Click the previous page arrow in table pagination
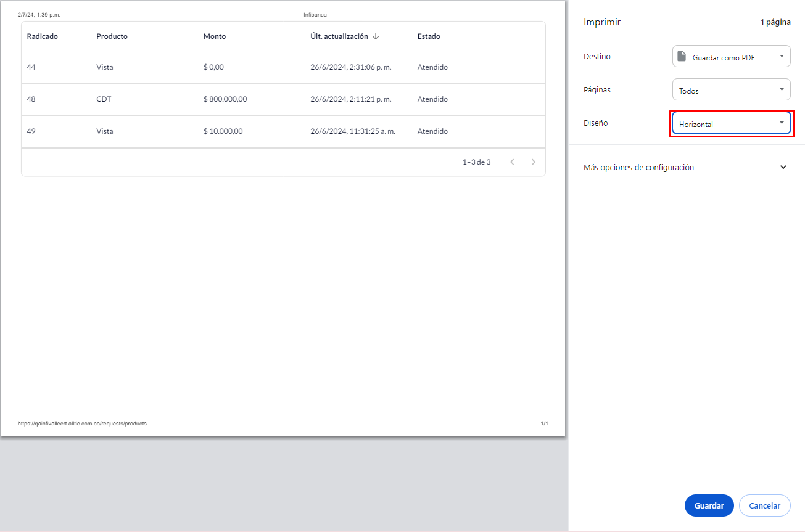805x532 pixels. (x=512, y=162)
